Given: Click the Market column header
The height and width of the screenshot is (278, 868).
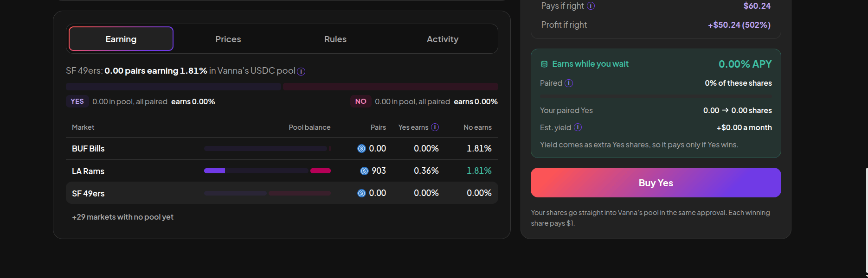Looking at the screenshot, I should [x=83, y=127].
